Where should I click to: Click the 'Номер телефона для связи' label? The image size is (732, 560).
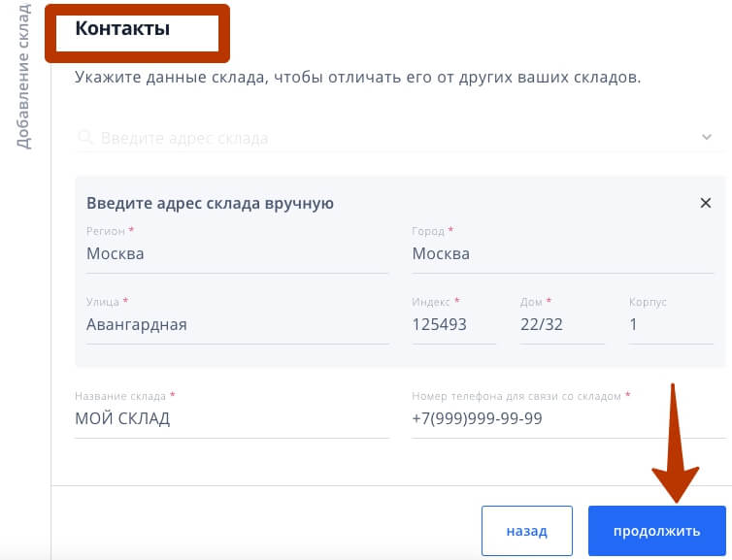pyautogui.click(x=516, y=396)
